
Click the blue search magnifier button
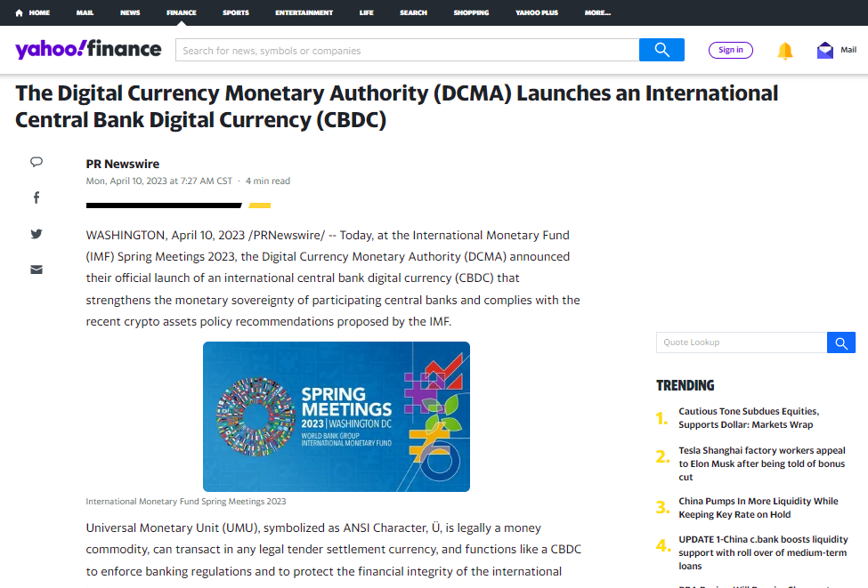[661, 50]
